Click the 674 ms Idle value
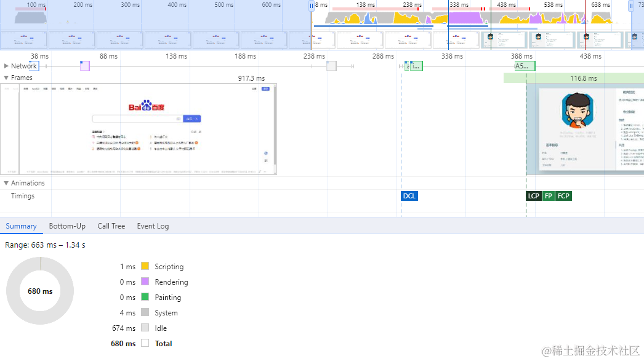 (x=124, y=328)
